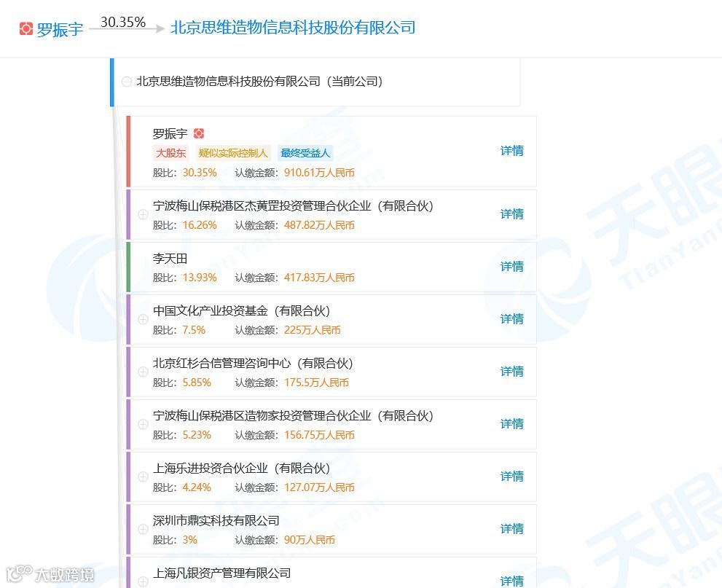The height and width of the screenshot is (588, 722).
Task: Click the 4.24% share ratio value
Action: (197, 487)
